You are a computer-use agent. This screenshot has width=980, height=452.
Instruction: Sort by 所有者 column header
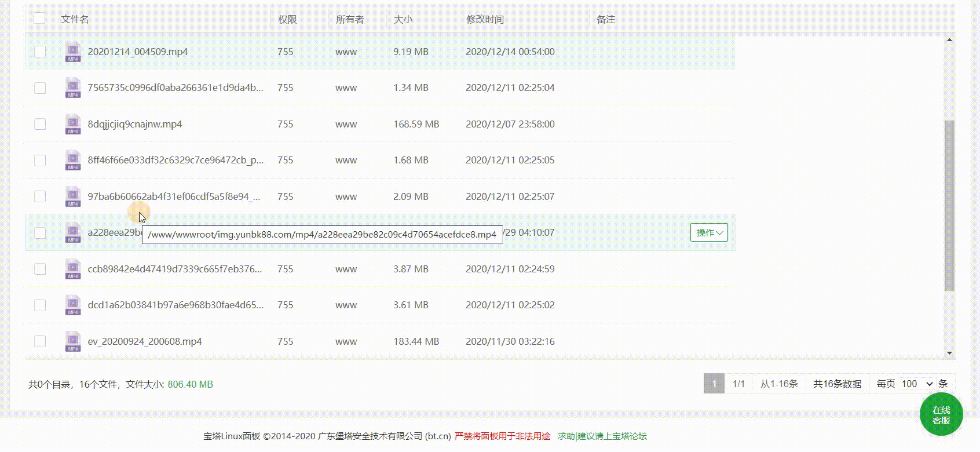coord(350,19)
